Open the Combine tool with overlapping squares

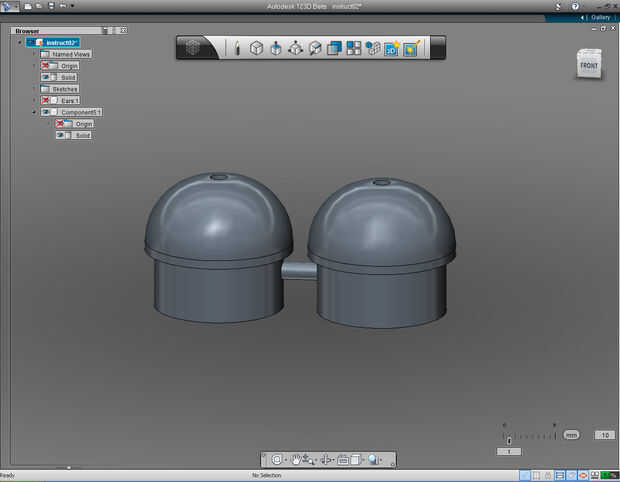(334, 47)
